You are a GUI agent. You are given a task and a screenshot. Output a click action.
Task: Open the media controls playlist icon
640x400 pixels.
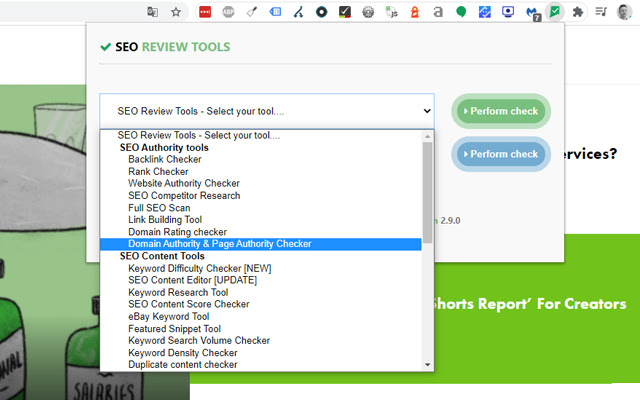pos(601,12)
